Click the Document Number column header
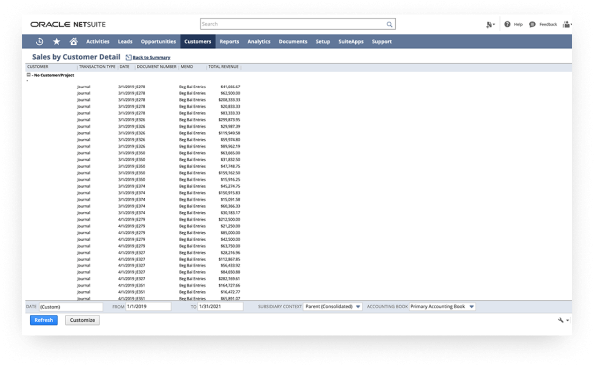This screenshot has width=594, height=366. pyautogui.click(x=156, y=67)
